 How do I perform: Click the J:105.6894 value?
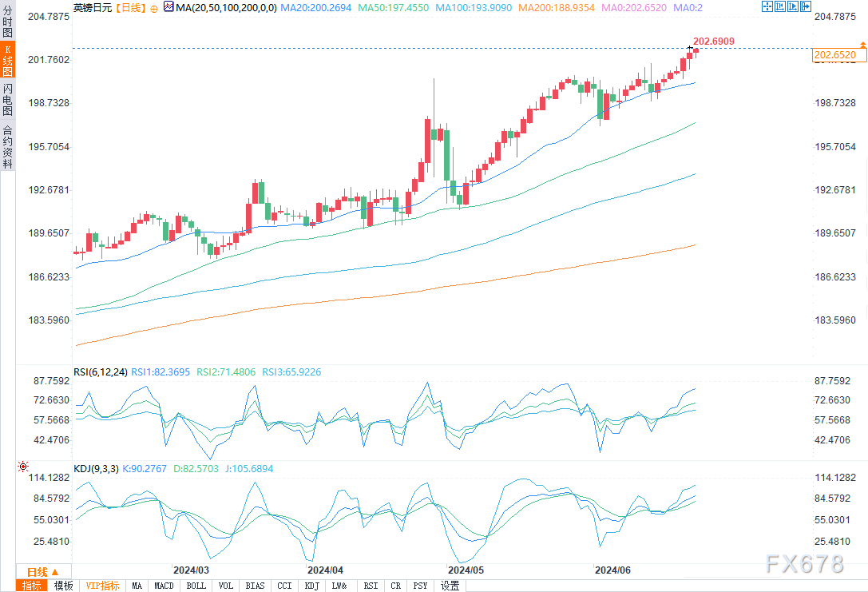(249, 468)
